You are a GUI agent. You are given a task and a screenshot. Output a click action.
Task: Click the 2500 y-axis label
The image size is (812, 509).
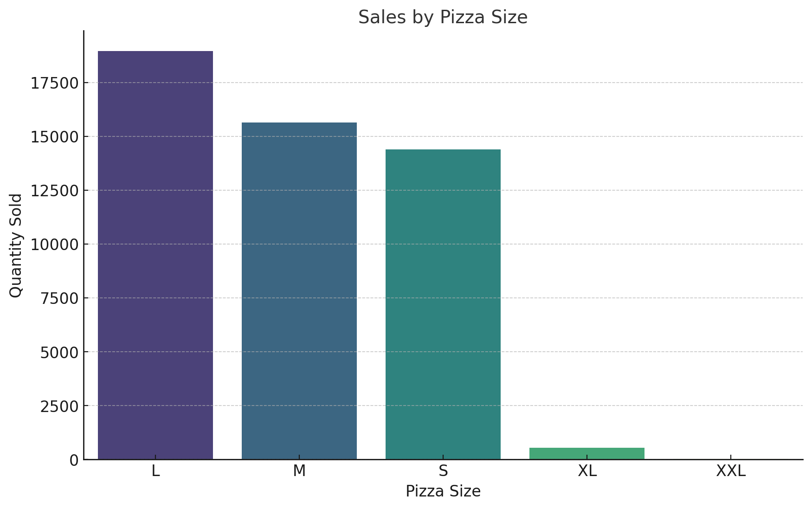[60, 406]
